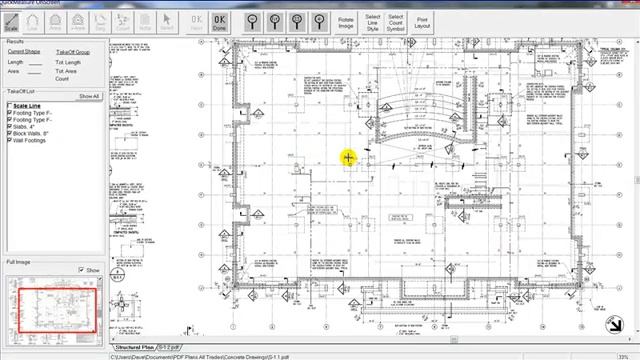Select the Scale tool
This screenshot has width=640, height=360.
tap(11, 22)
